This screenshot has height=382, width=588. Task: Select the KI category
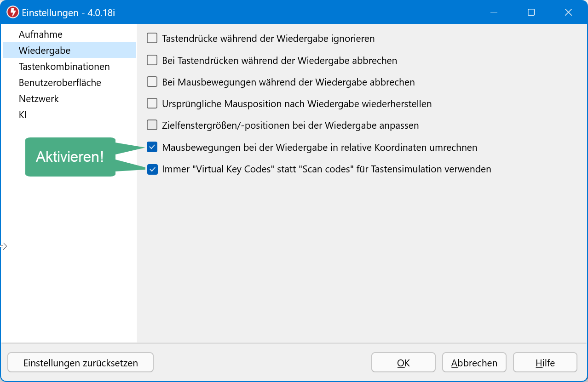point(23,115)
